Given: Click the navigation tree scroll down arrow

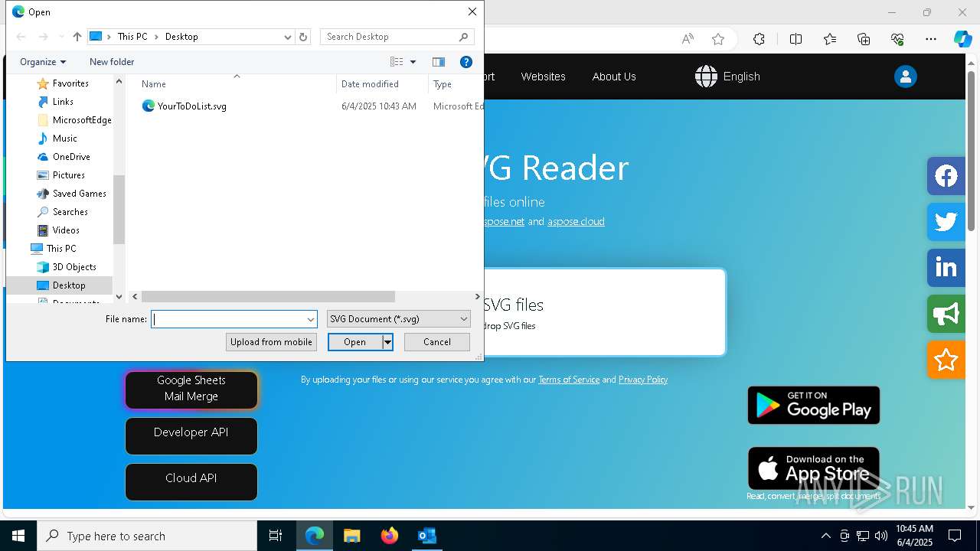Looking at the screenshot, I should click(119, 297).
